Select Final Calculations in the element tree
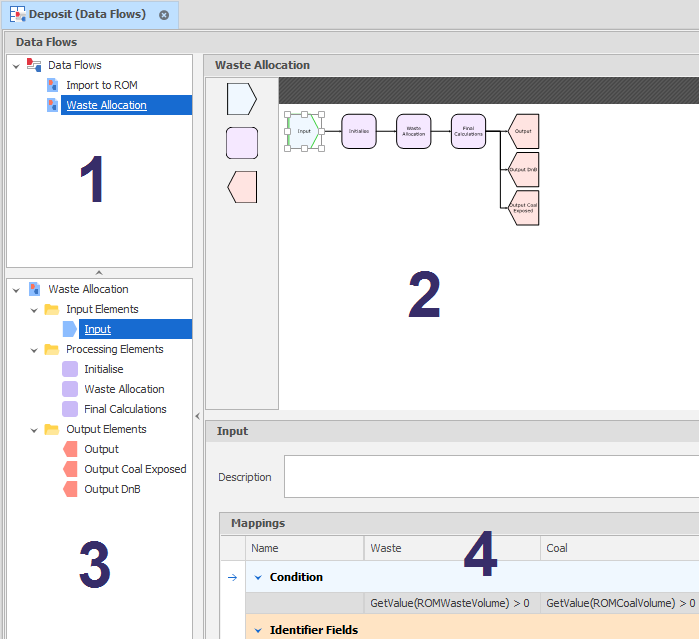This screenshot has width=699, height=639. coord(125,409)
